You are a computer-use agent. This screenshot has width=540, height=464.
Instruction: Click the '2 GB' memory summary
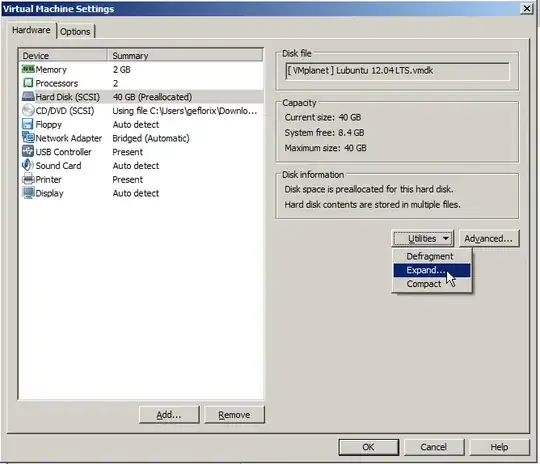122,70
